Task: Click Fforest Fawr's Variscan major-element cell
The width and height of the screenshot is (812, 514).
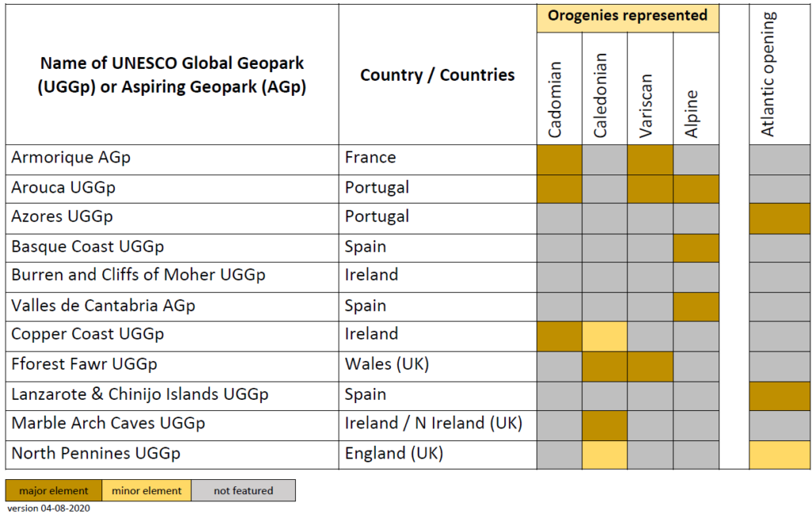Action: pos(650,366)
